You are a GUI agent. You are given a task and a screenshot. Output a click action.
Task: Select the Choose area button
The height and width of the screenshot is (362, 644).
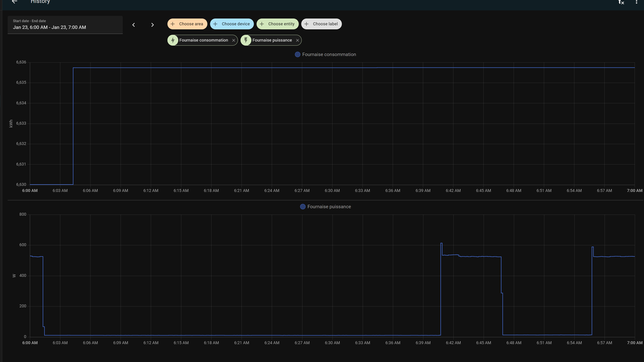click(x=187, y=24)
